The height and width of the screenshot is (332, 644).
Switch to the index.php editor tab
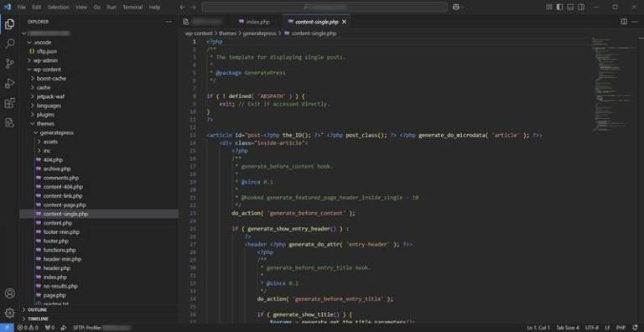click(254, 22)
